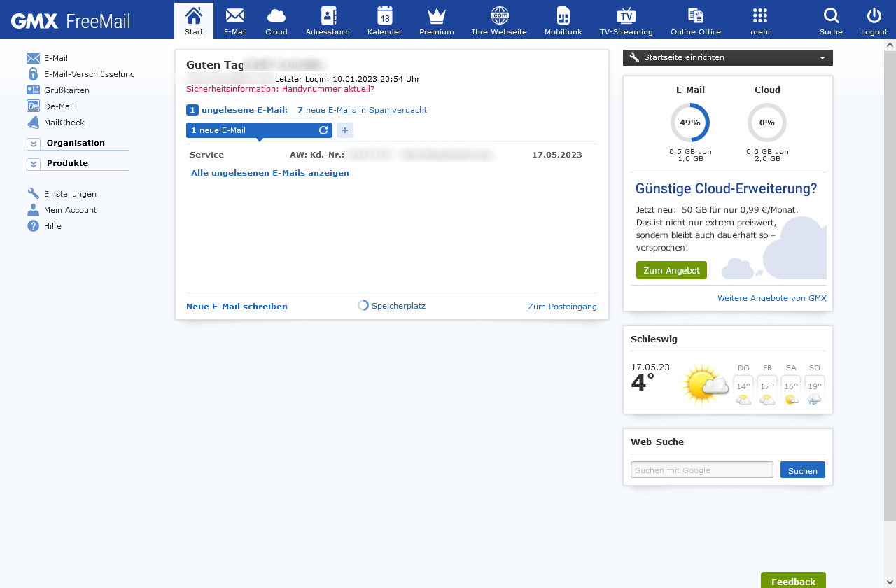Open De-Mail in the sidebar
Viewport: 896px width, 588px height.
click(x=50, y=106)
